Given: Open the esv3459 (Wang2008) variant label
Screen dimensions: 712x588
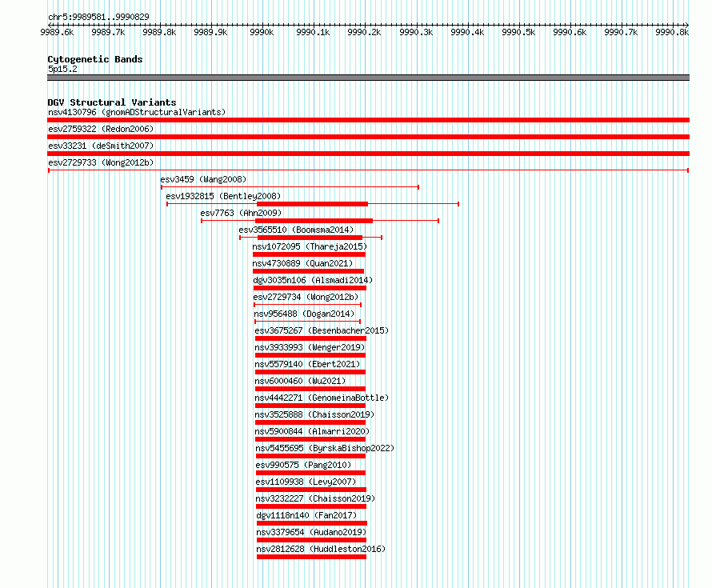Looking at the screenshot, I should 203,179.
